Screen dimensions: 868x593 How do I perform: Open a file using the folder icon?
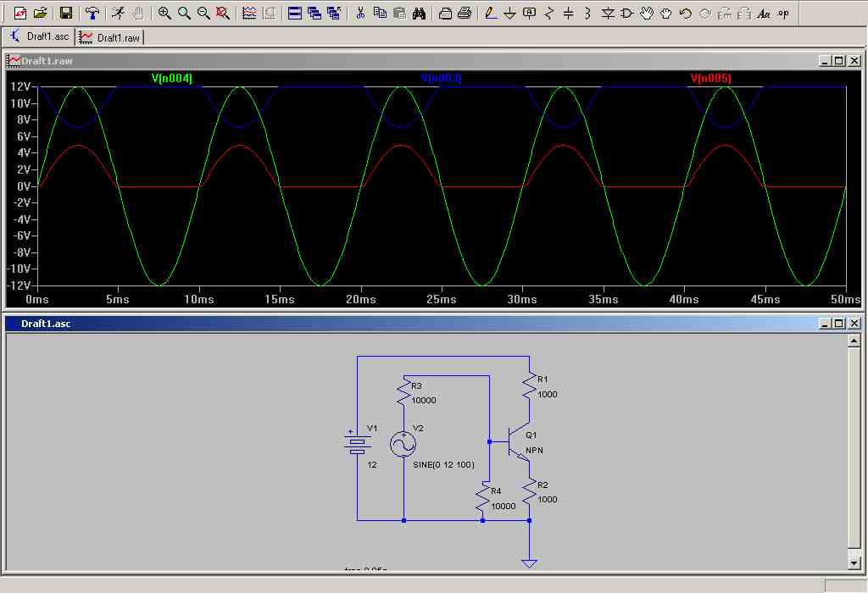pos(41,13)
